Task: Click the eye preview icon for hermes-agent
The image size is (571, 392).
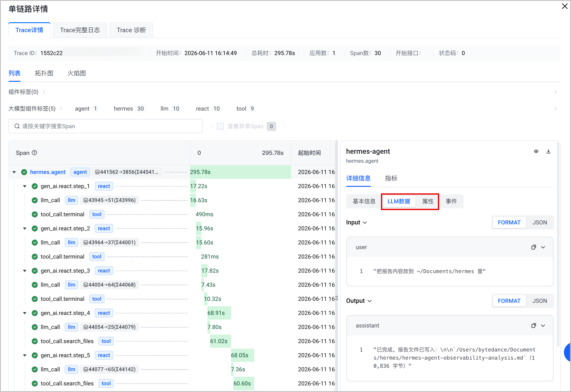Action: coord(536,151)
